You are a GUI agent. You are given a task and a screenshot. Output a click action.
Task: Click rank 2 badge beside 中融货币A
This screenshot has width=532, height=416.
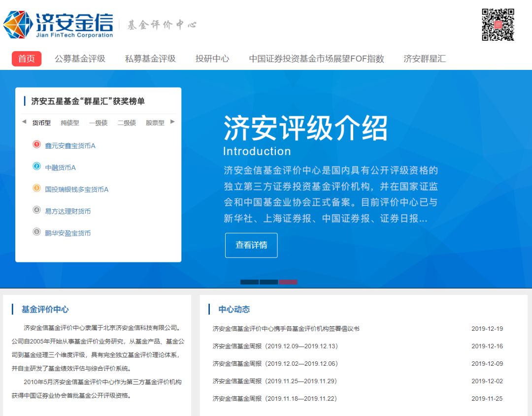pos(36,166)
